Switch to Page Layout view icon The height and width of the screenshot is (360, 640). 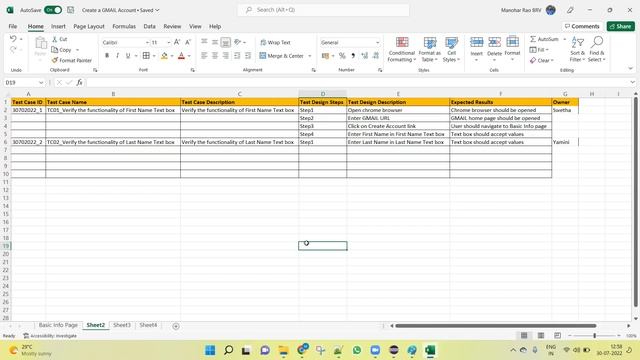click(x=541, y=336)
